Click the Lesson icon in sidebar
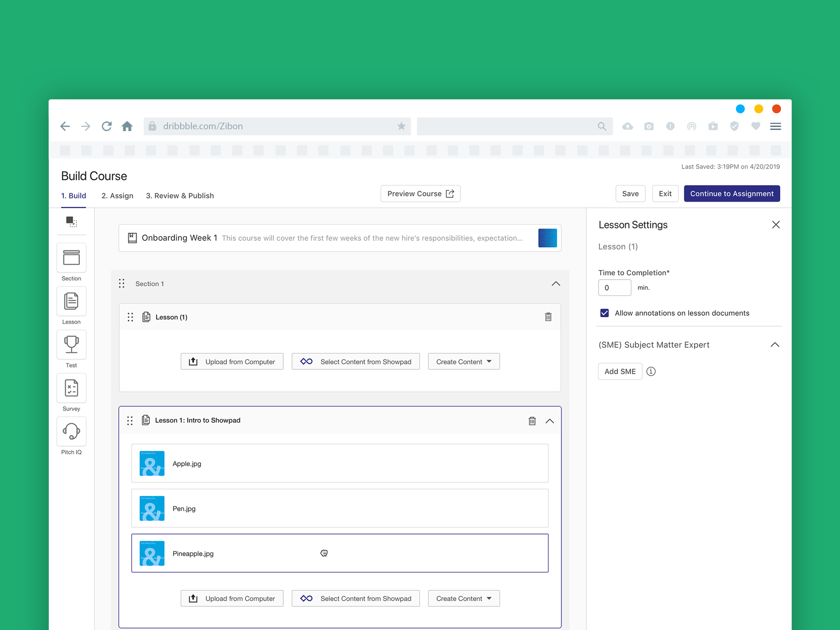840x630 pixels. click(71, 301)
